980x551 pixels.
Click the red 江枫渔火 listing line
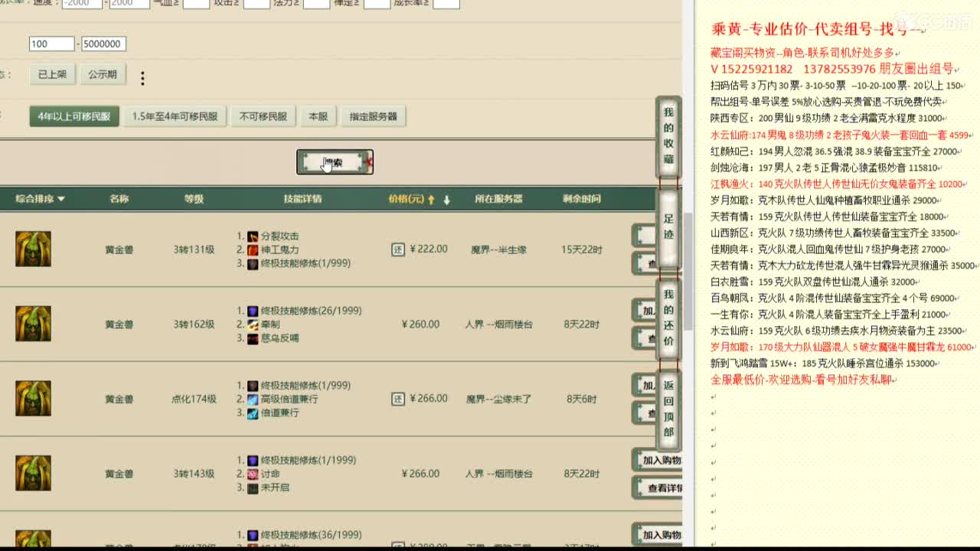(x=838, y=184)
